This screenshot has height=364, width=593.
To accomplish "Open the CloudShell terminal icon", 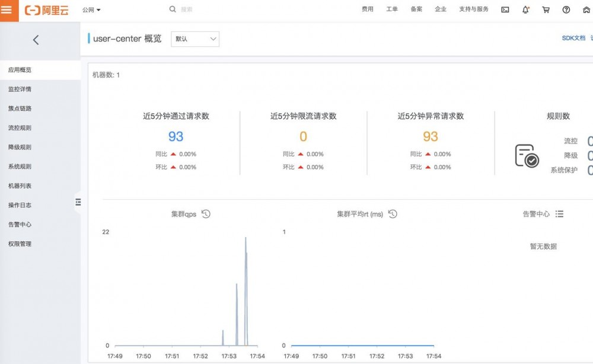I will [x=505, y=9].
